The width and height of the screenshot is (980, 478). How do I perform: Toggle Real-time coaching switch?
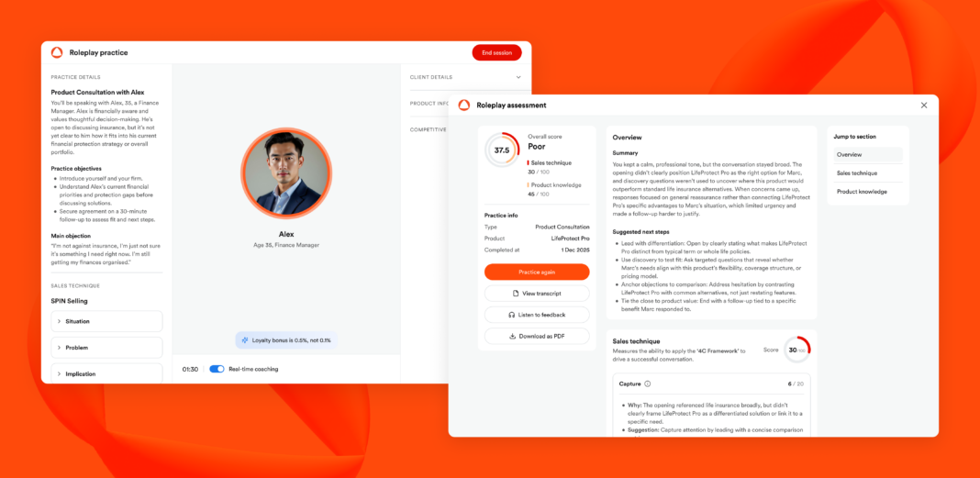217,369
